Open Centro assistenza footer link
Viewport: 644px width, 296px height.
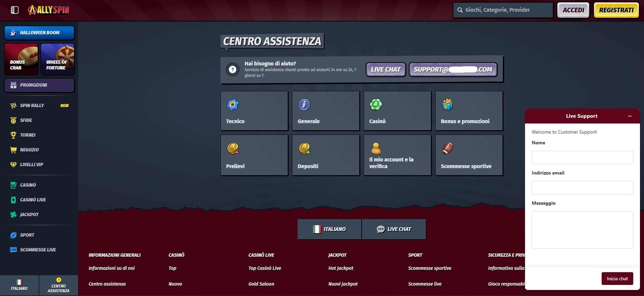point(107,284)
